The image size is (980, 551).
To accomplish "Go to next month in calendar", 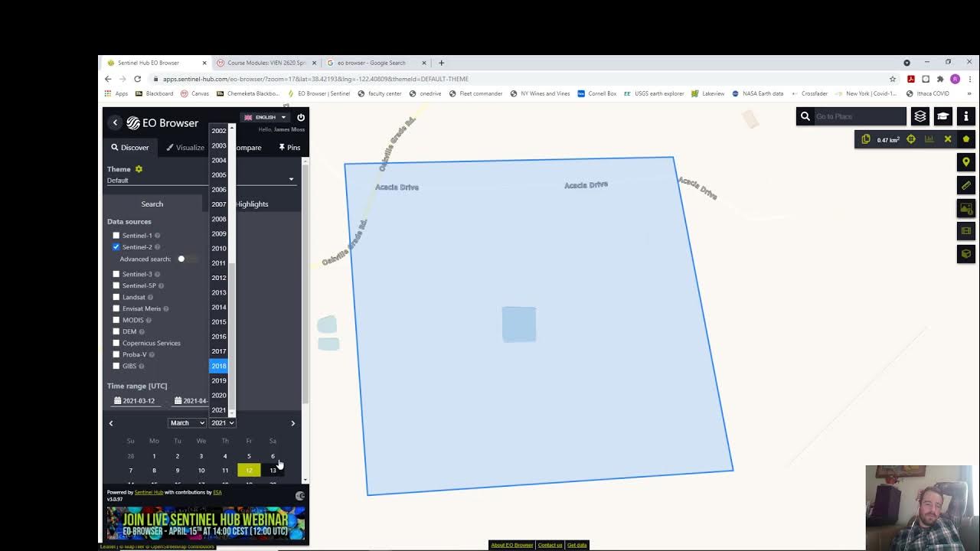I will point(292,423).
